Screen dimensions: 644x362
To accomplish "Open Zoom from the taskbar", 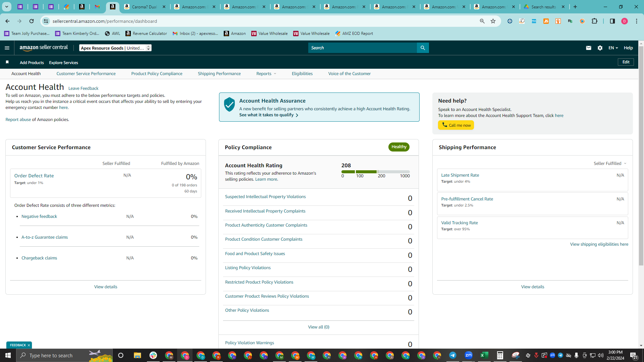I will (468, 355).
